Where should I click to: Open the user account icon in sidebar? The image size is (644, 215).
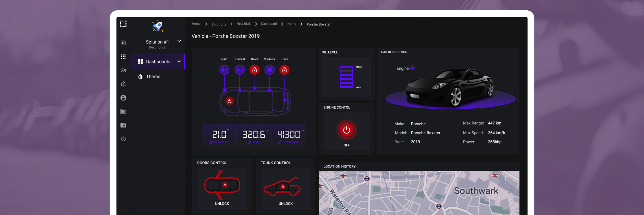(x=123, y=98)
